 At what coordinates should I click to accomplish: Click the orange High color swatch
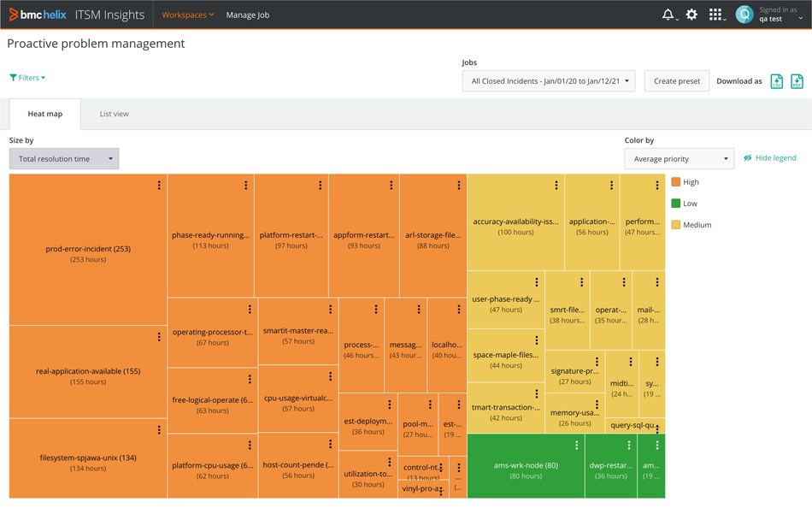(x=677, y=181)
